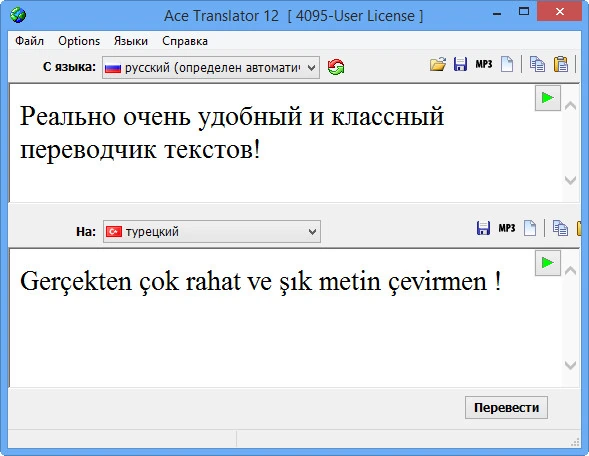Open the Файл menu
The width and height of the screenshot is (589, 456).
point(29,41)
